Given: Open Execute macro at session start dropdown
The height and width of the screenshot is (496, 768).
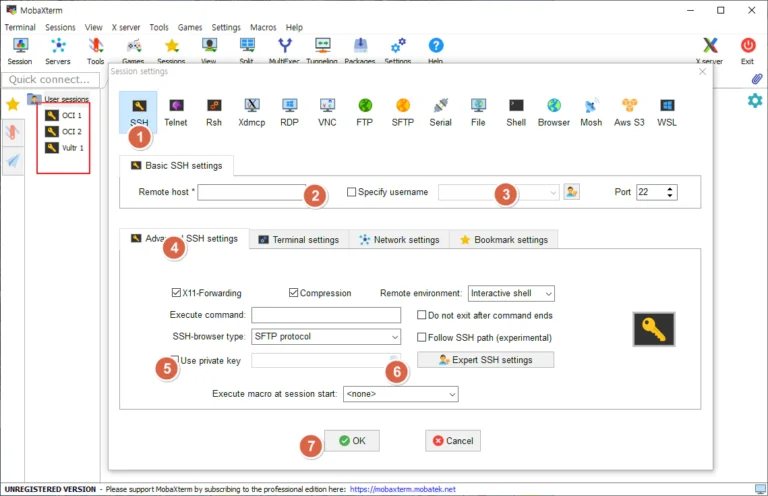Looking at the screenshot, I should pyautogui.click(x=401, y=394).
